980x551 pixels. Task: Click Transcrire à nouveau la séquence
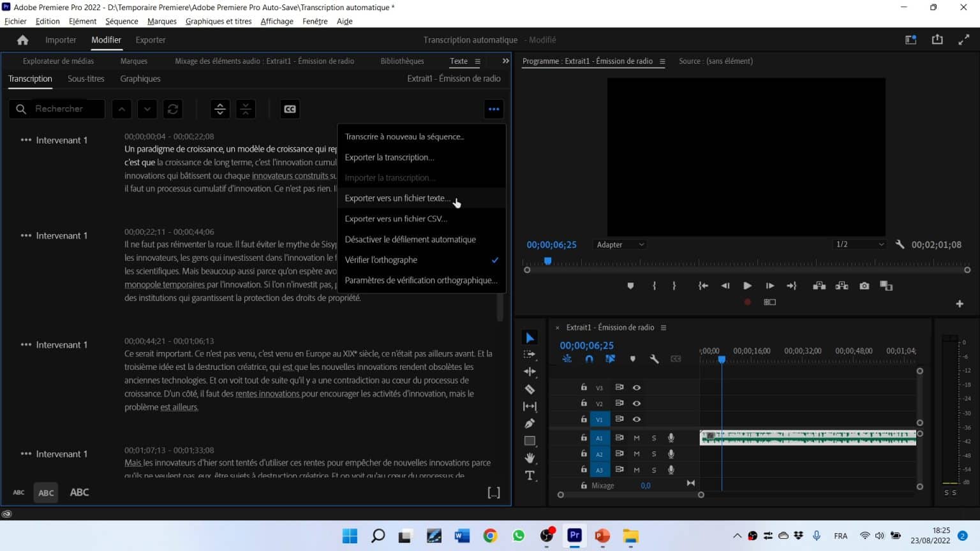tap(404, 136)
